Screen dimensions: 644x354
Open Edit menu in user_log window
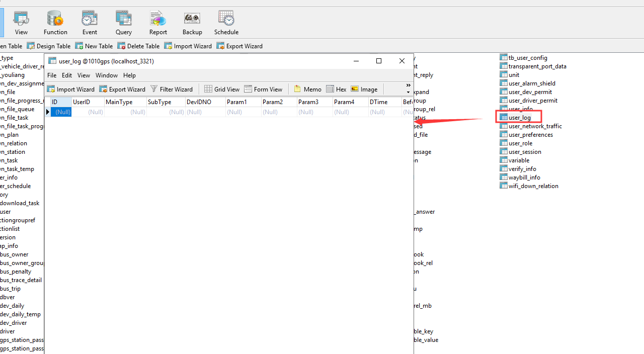67,75
